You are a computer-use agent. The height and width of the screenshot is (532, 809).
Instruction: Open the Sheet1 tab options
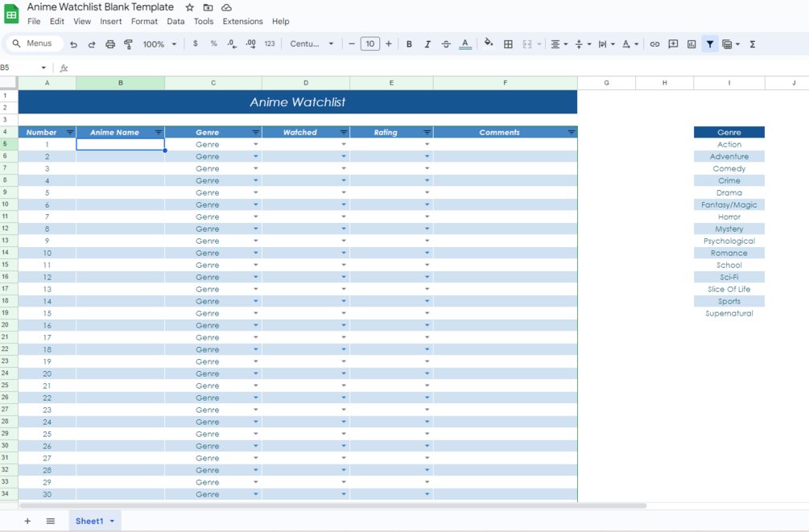112,522
